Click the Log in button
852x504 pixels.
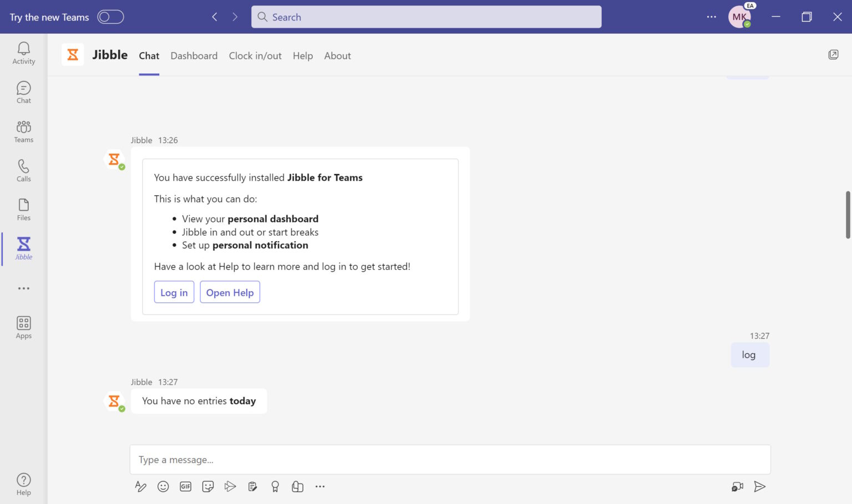(x=174, y=292)
